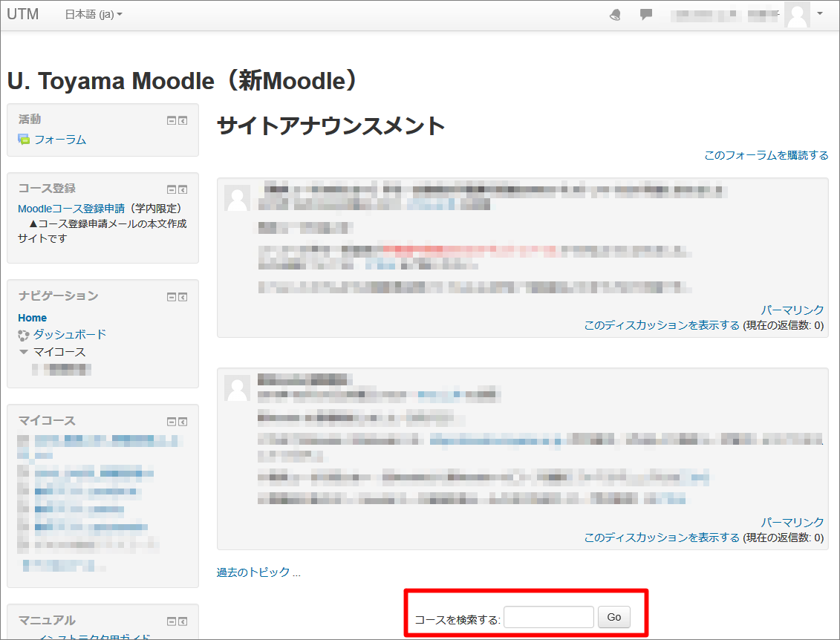
Task: Dock the コース登録 block with the dock icon
Action: 183,189
